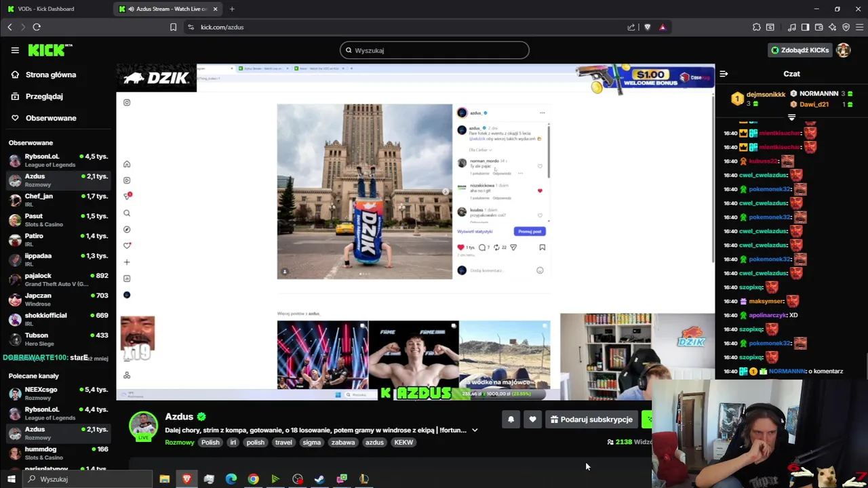The height and width of the screenshot is (488, 868).
Task: Open Pasut Slots & Casino channel
Action: point(58,220)
